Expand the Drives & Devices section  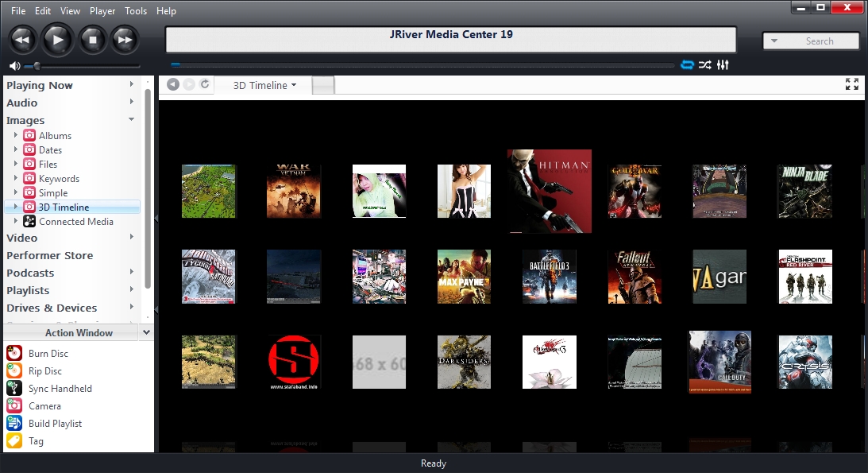click(x=131, y=307)
